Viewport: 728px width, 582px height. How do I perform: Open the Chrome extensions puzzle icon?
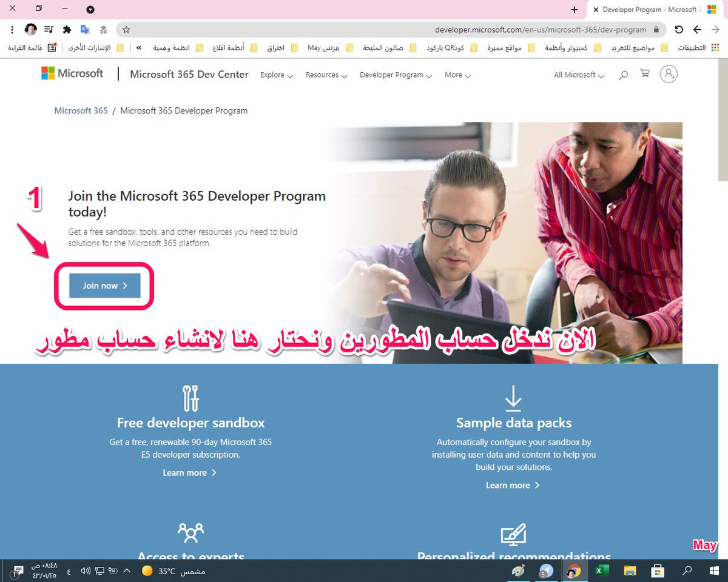[x=67, y=29]
